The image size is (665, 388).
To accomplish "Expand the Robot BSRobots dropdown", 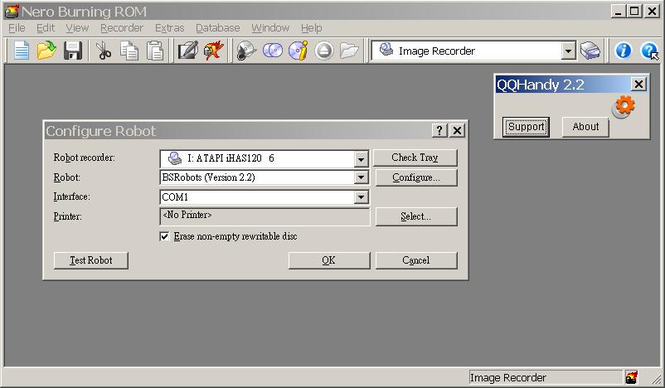I will click(360, 177).
